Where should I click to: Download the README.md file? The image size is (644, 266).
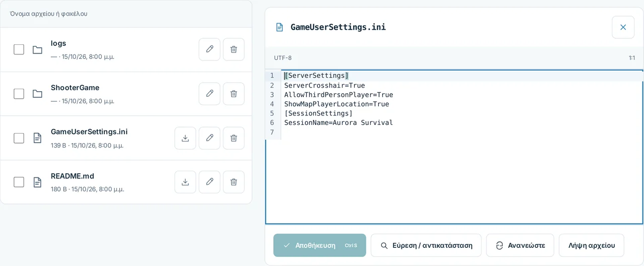pyautogui.click(x=185, y=182)
